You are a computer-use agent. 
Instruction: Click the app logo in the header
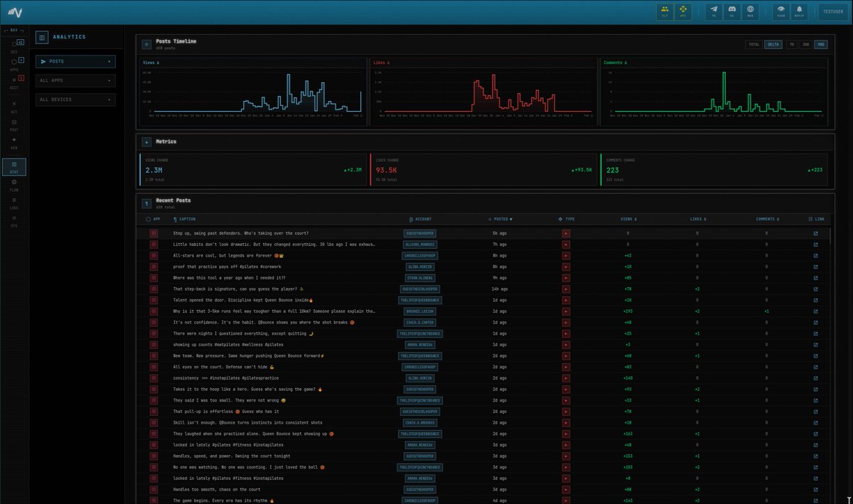(15, 12)
